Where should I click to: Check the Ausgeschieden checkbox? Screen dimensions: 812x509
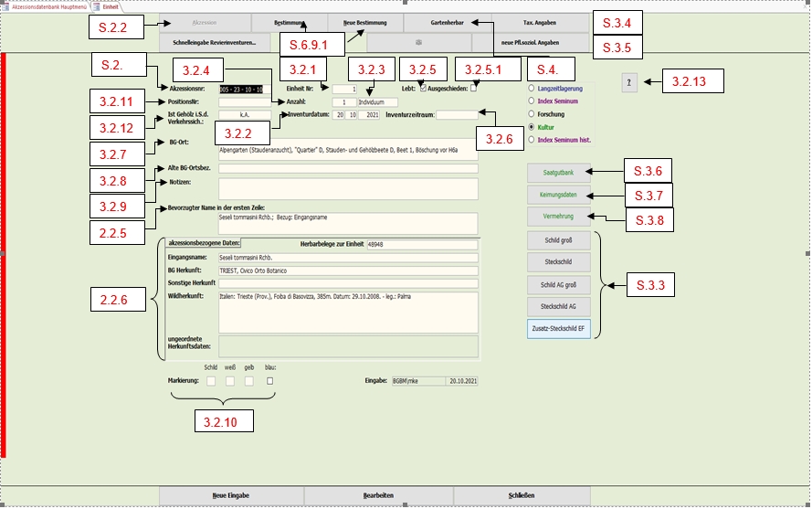point(473,88)
